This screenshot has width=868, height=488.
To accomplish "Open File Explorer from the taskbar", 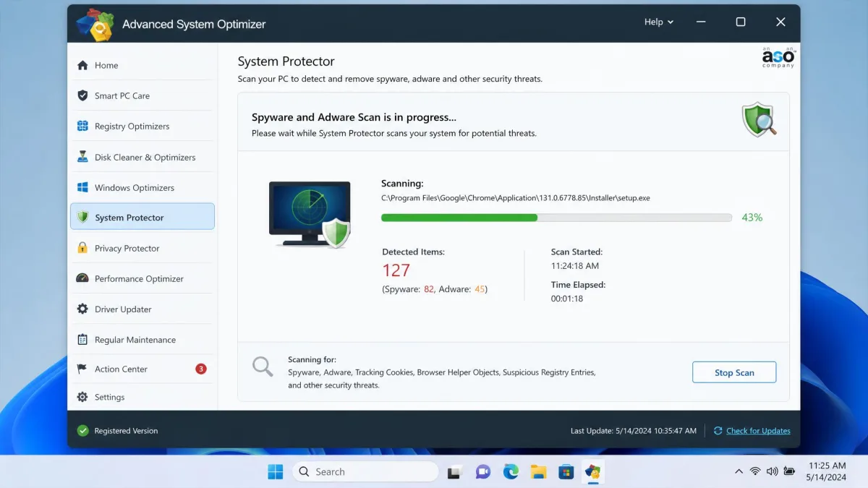I will (538, 472).
